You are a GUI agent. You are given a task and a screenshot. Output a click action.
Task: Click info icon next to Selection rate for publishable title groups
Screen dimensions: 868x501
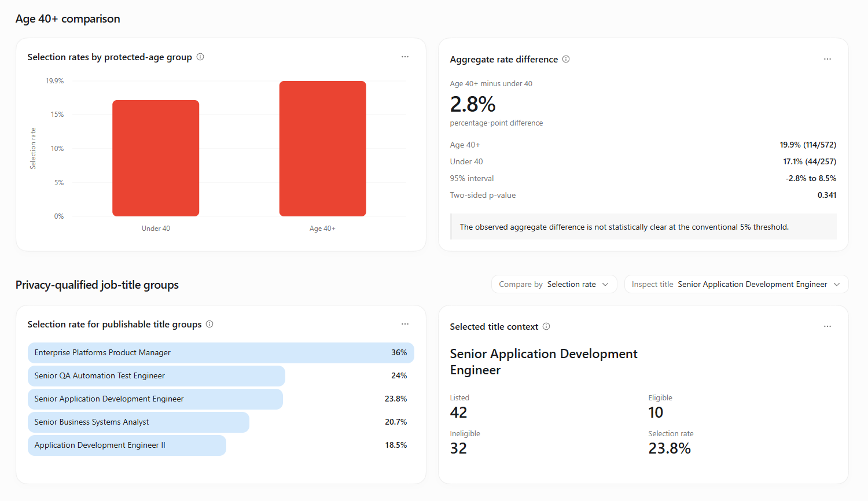(x=209, y=324)
